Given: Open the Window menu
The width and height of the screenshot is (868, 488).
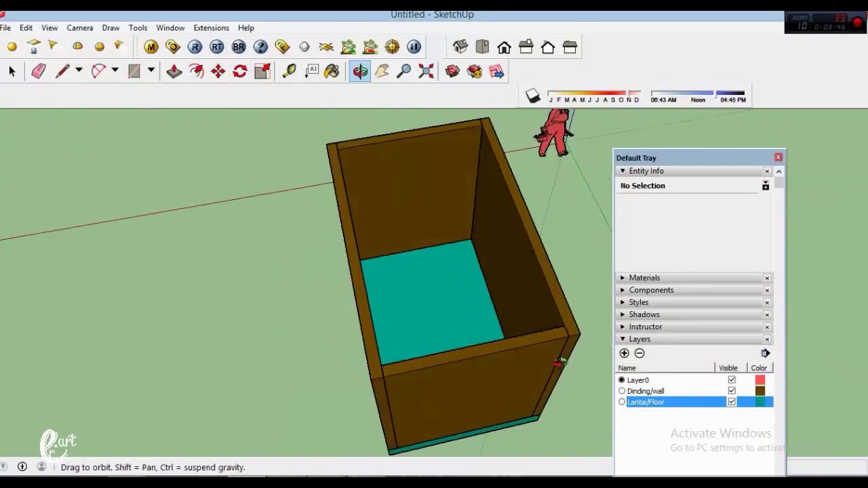Looking at the screenshot, I should [x=170, y=28].
